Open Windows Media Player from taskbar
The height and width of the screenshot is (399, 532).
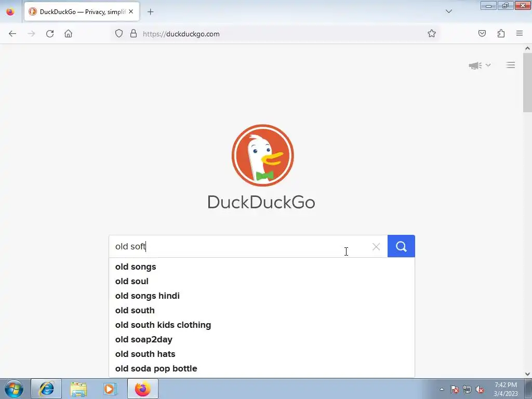[x=110, y=389]
